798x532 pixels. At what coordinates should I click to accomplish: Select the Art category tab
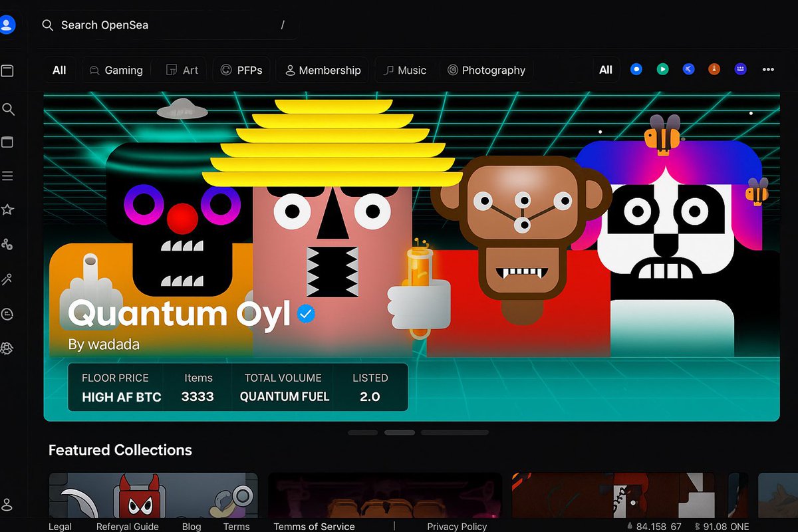click(x=182, y=70)
